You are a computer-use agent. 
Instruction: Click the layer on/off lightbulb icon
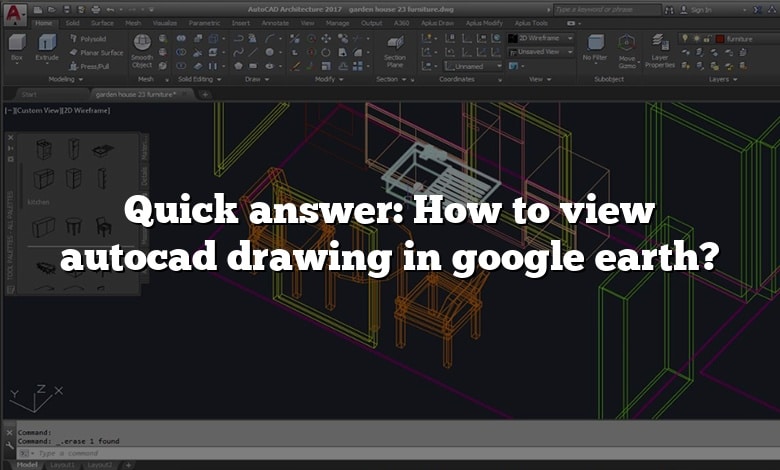[x=685, y=38]
